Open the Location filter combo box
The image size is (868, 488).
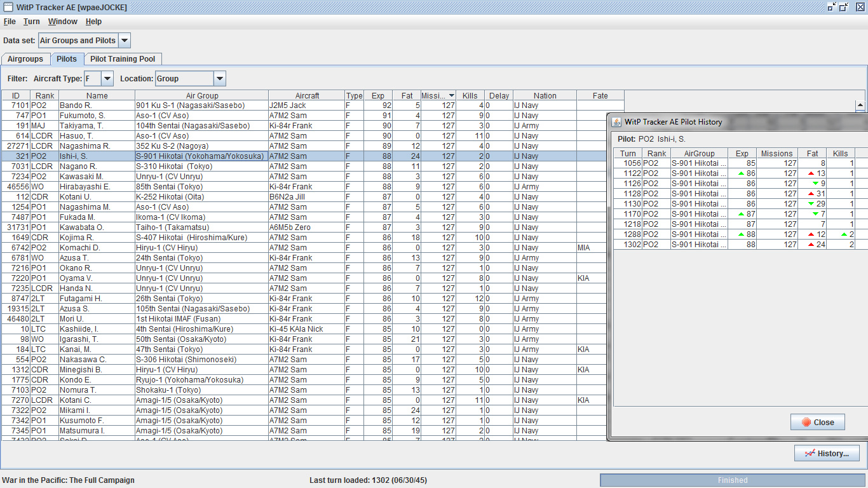[x=219, y=79]
